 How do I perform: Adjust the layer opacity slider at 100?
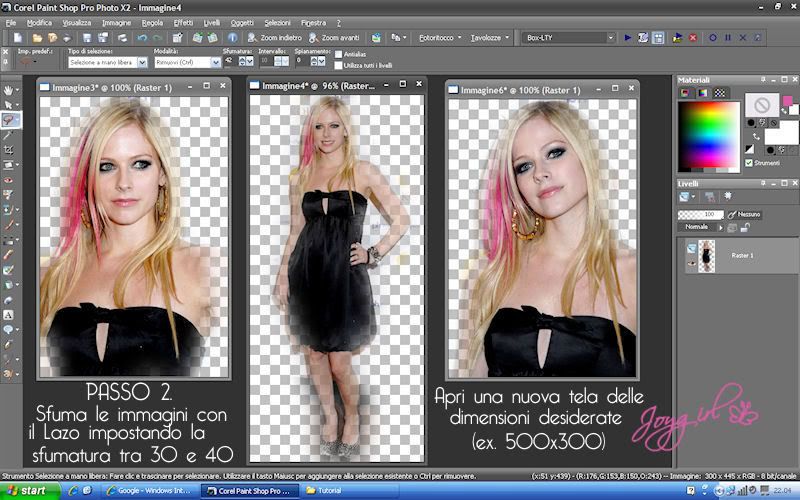[701, 215]
